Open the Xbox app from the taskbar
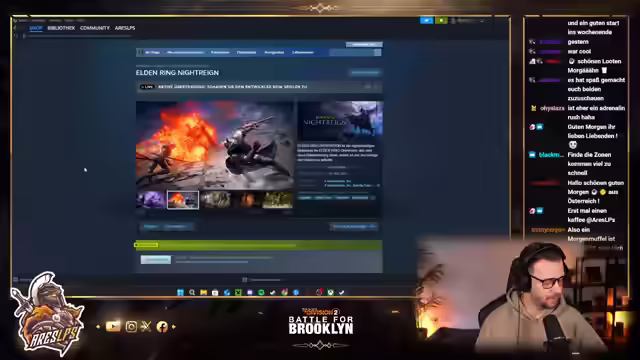640x360 pixels. pyautogui.click(x=330, y=292)
